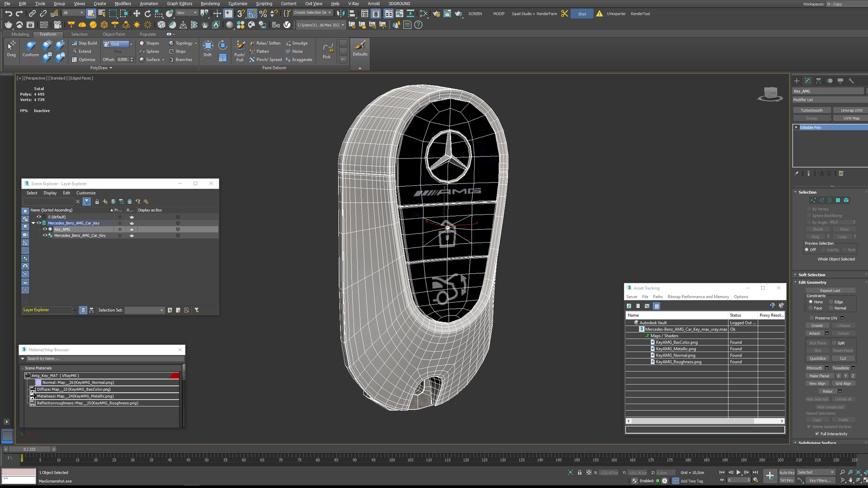This screenshot has height=488, width=868.
Task: Select Edge constraint radio button
Action: coord(831,302)
